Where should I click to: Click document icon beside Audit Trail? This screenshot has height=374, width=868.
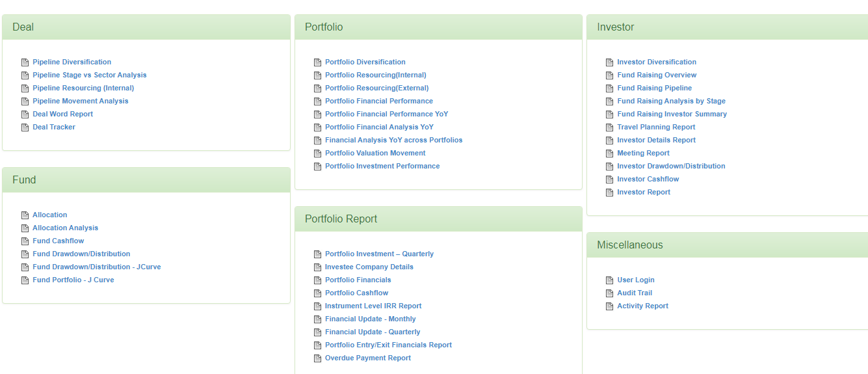610,293
